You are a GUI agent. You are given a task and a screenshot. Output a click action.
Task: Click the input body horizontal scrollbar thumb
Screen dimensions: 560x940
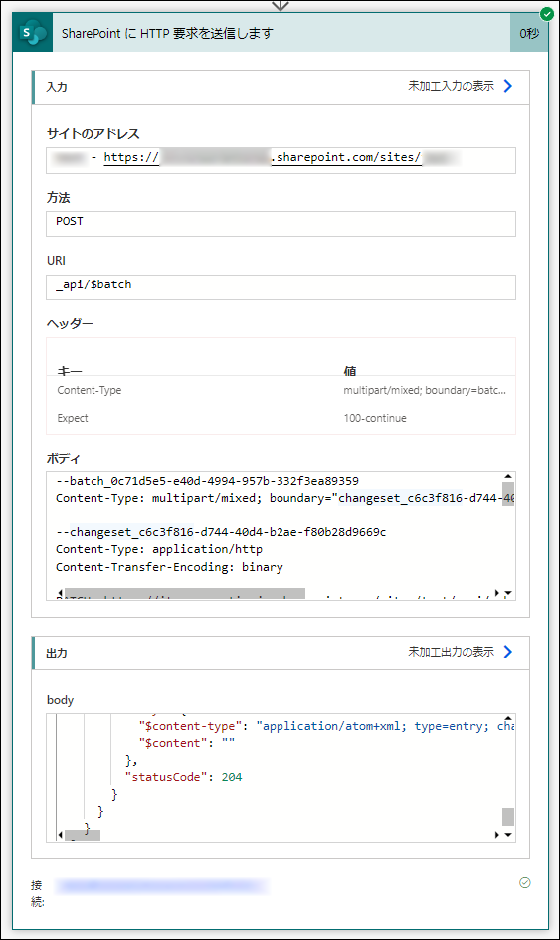[185, 594]
